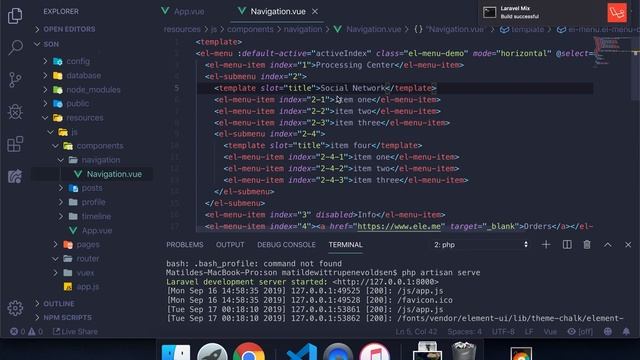Viewport: 640px width, 360px height.
Task: Open the Laravel Mix build notification
Action: point(555,13)
